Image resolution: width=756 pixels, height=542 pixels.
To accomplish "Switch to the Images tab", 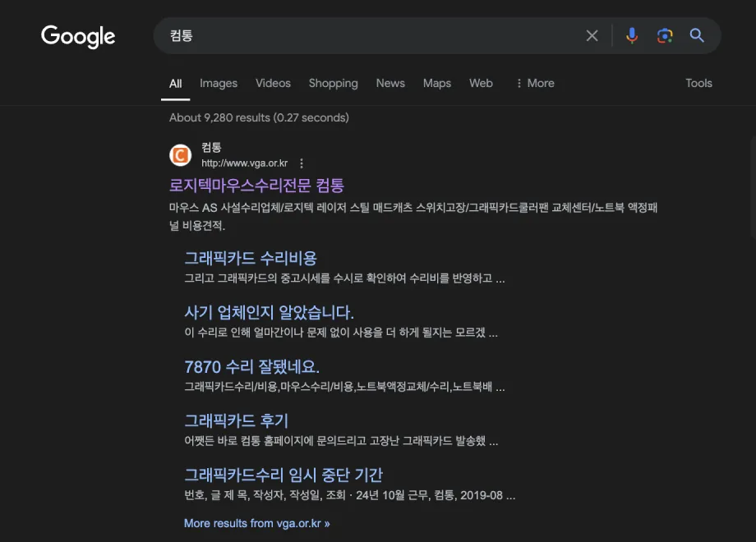I will [x=219, y=83].
